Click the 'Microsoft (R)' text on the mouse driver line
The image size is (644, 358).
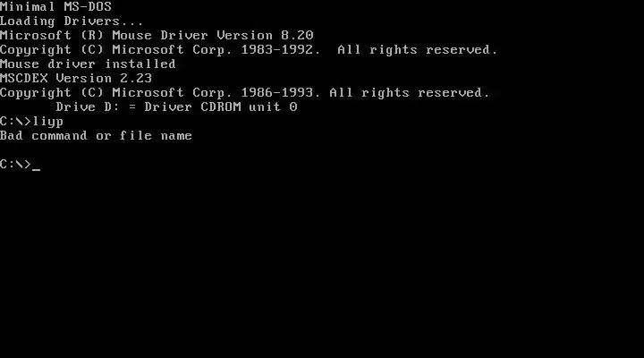pyautogui.click(x=52, y=35)
